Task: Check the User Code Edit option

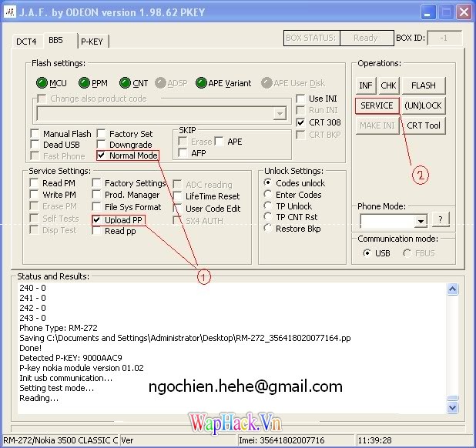Action: tap(177, 209)
